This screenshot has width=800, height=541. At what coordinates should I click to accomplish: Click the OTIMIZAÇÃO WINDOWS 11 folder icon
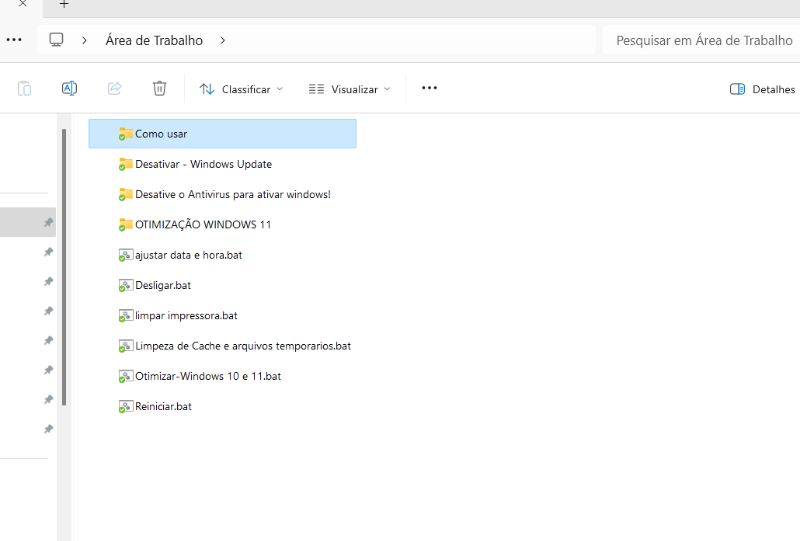pyautogui.click(x=126, y=225)
